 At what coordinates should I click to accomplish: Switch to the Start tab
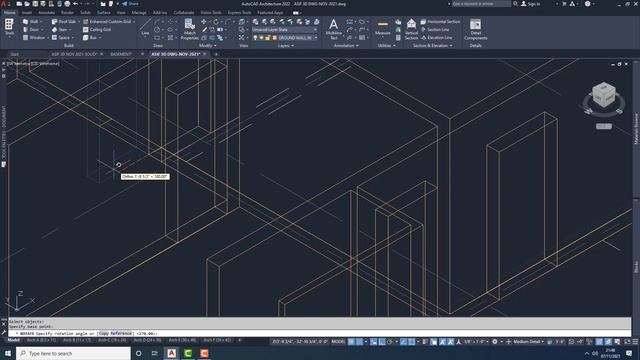(15, 54)
